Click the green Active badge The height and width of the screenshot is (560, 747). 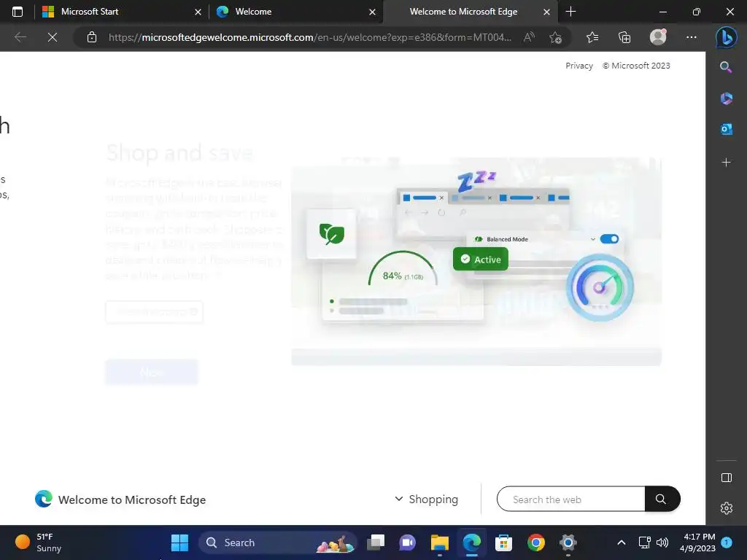[480, 259]
